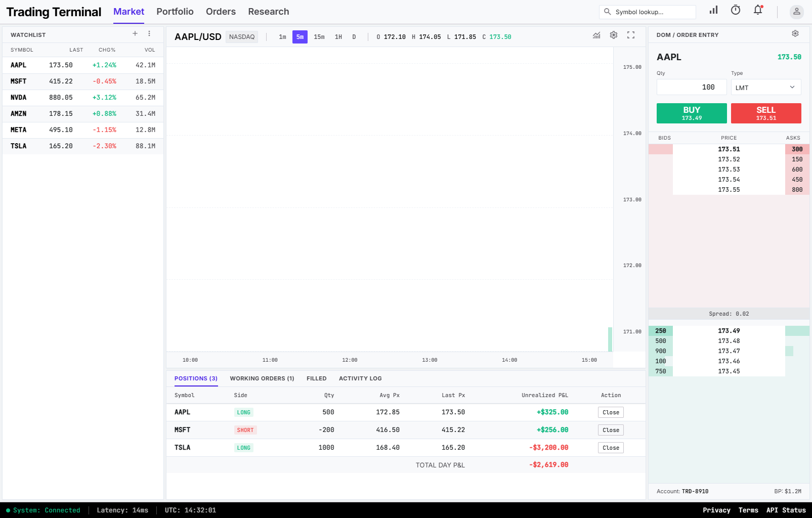The image size is (812, 518).
Task: Select META in the watchlist
Action: pyautogui.click(x=83, y=130)
